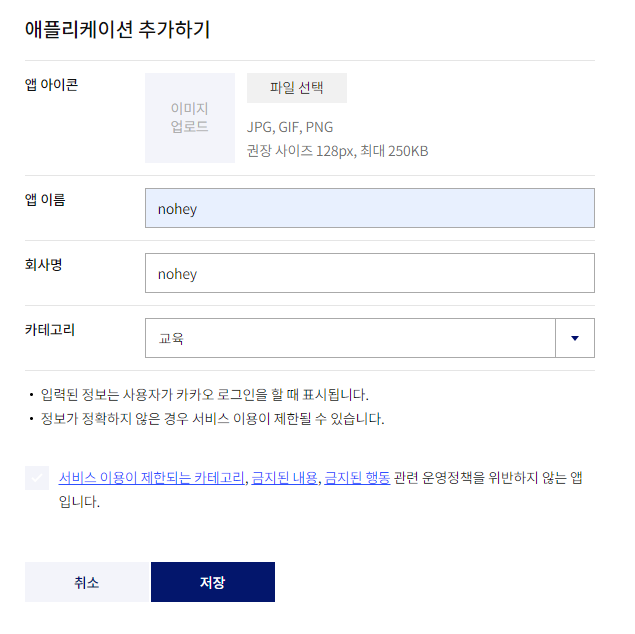Click the 저장 save button
635x634 pixels.
point(213,582)
